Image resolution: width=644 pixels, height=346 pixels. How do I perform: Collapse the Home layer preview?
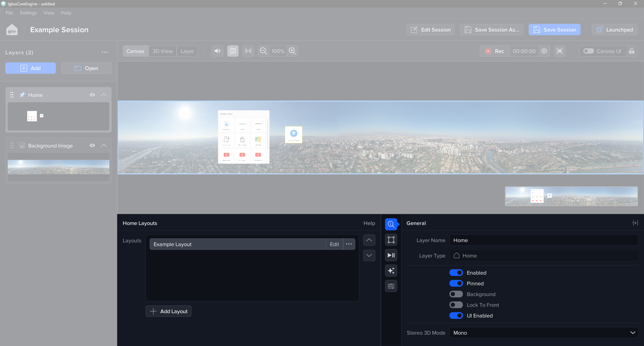tap(103, 95)
